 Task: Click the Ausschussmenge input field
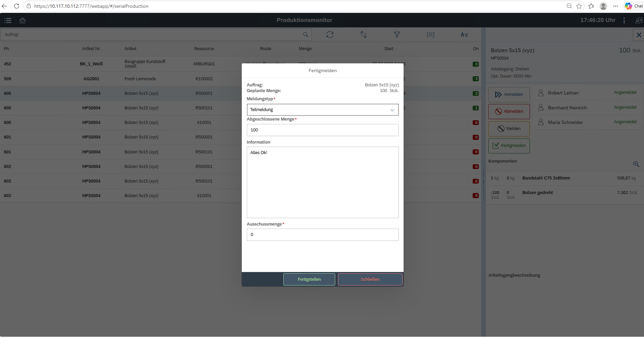pyautogui.click(x=323, y=235)
